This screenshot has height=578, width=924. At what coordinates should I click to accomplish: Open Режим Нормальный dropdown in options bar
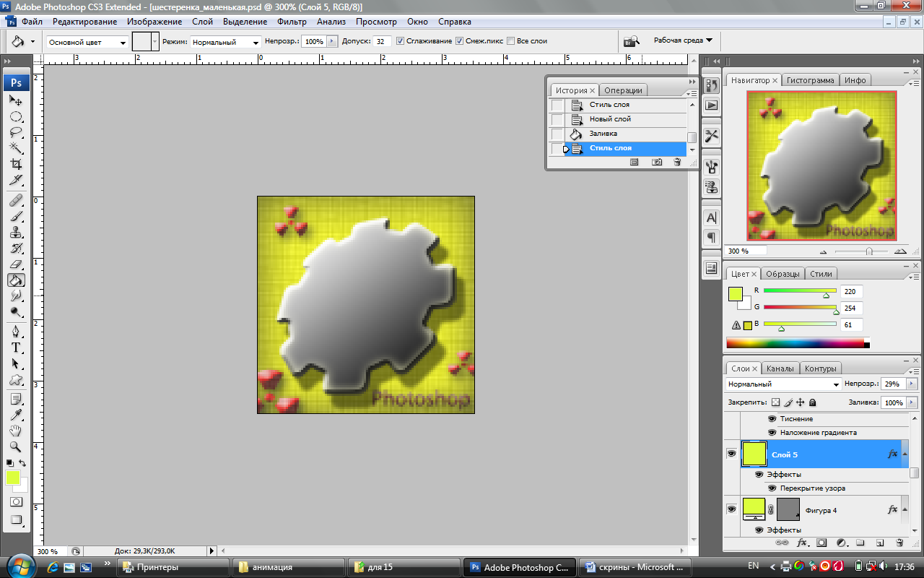point(226,42)
